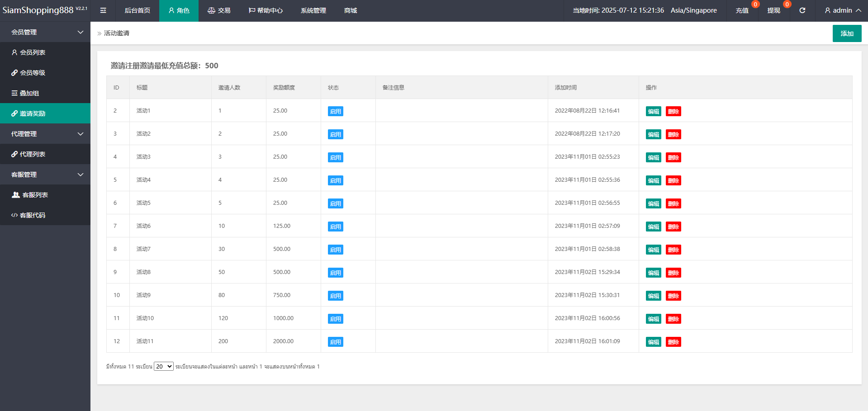Expand the admin user menu
This screenshot has width=868, height=411.
[x=842, y=10]
